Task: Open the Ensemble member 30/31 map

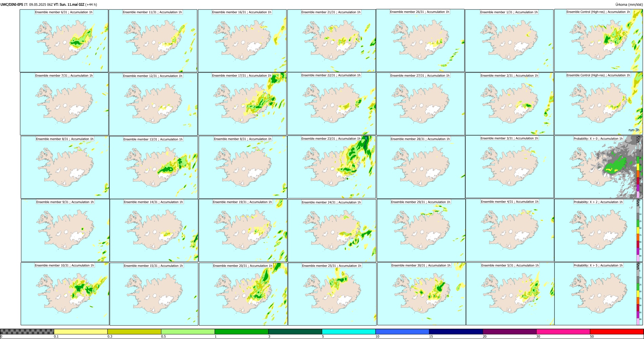Action: [421, 294]
